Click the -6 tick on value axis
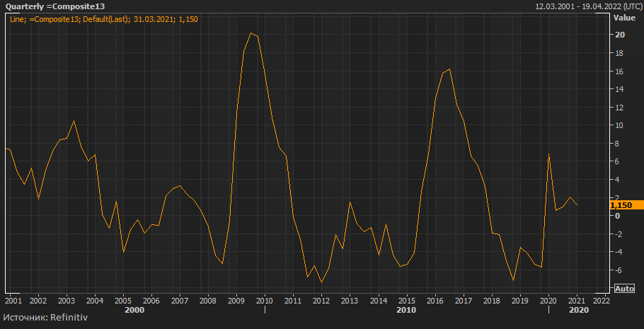644x329 pixels. (619, 270)
